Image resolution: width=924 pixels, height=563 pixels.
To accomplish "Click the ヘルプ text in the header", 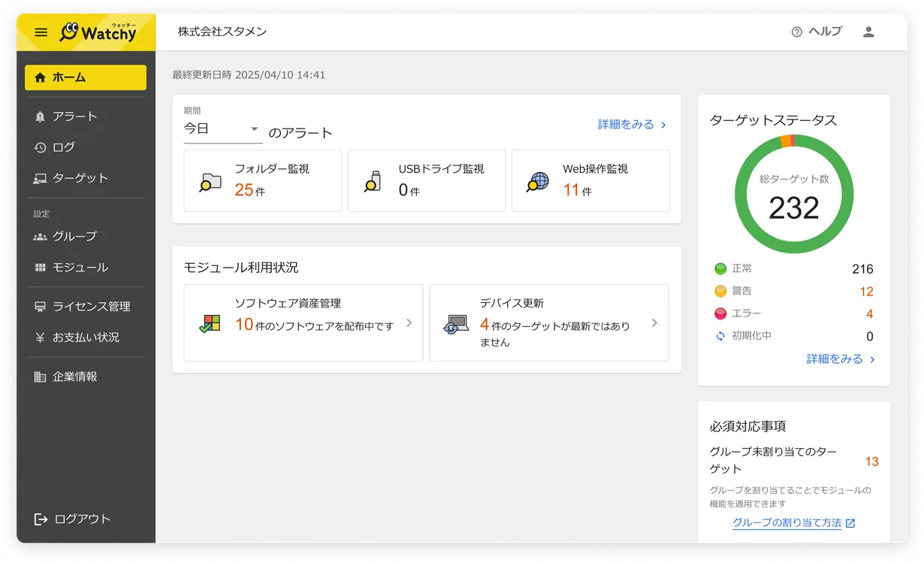I will pos(825,32).
